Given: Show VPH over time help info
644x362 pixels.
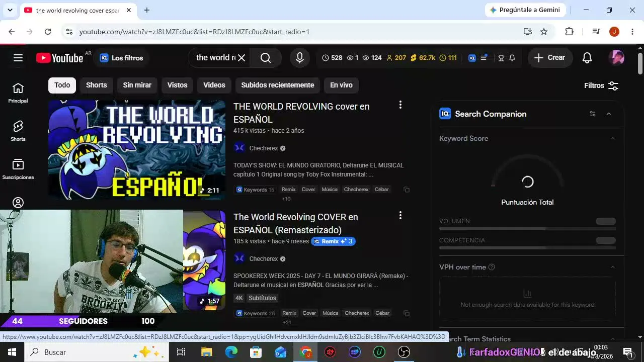Looking at the screenshot, I should point(492,267).
